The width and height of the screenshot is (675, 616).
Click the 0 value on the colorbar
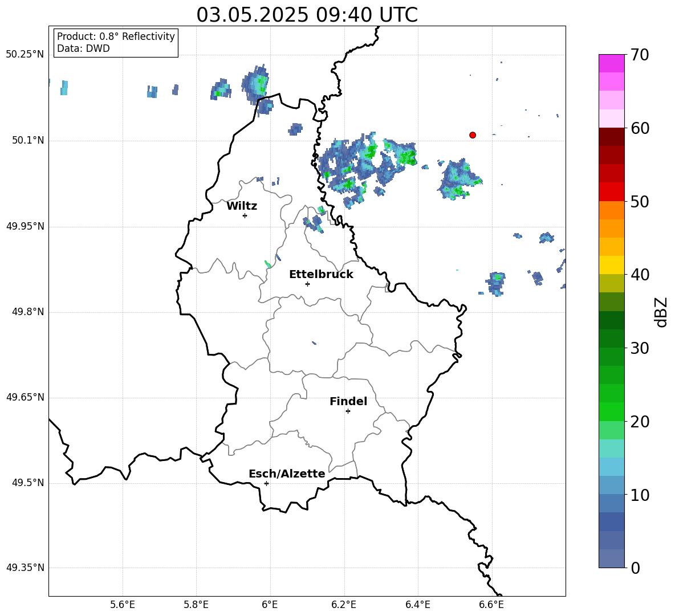(635, 568)
